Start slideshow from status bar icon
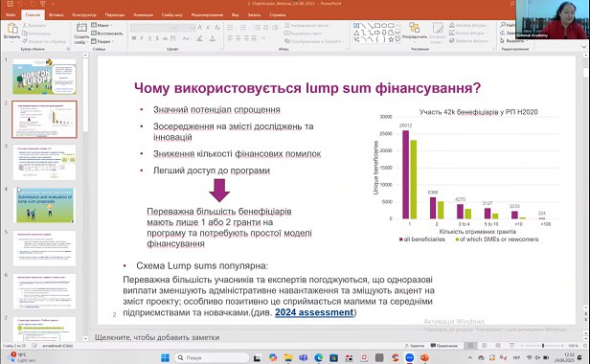This screenshot has width=590, height=364. tap(511, 346)
